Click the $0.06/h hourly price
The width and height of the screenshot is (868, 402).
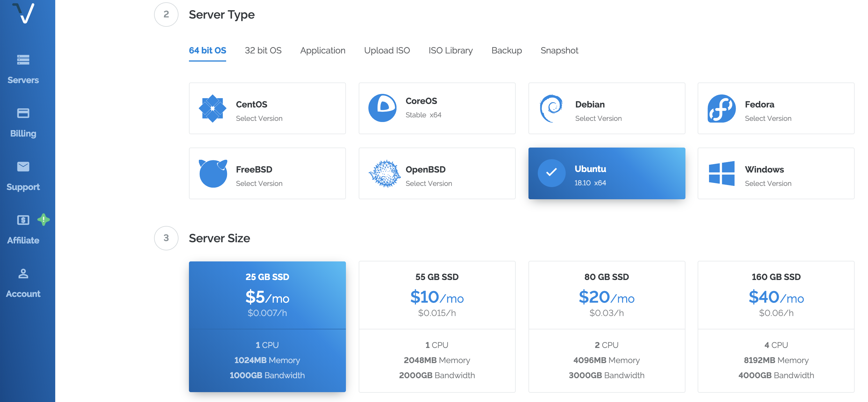click(x=776, y=313)
